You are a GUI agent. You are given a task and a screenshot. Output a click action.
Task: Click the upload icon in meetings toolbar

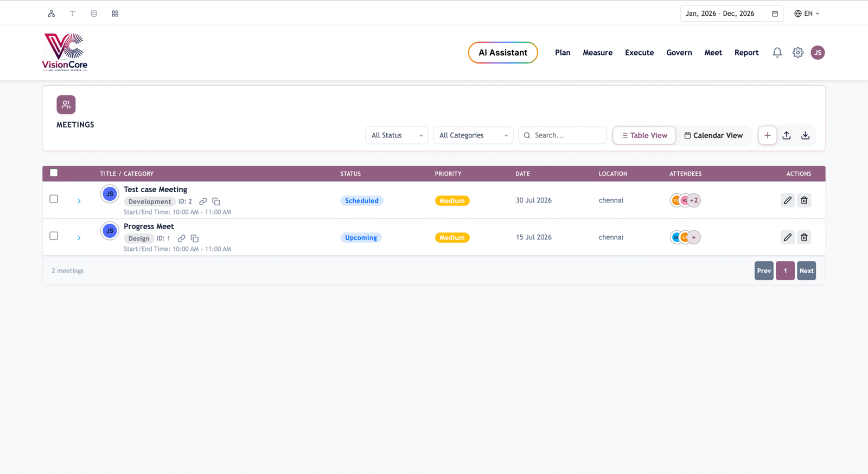tap(787, 135)
